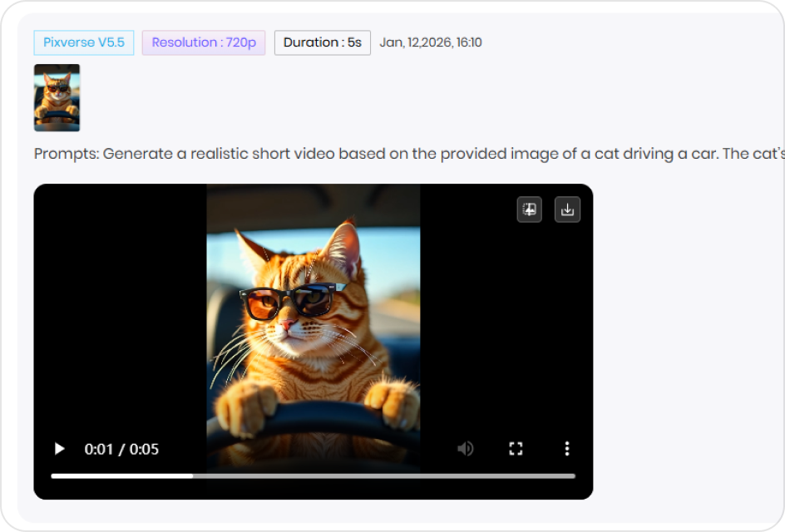This screenshot has width=785, height=532.
Task: Open the cat source image thumbnail
Action: pyautogui.click(x=56, y=97)
